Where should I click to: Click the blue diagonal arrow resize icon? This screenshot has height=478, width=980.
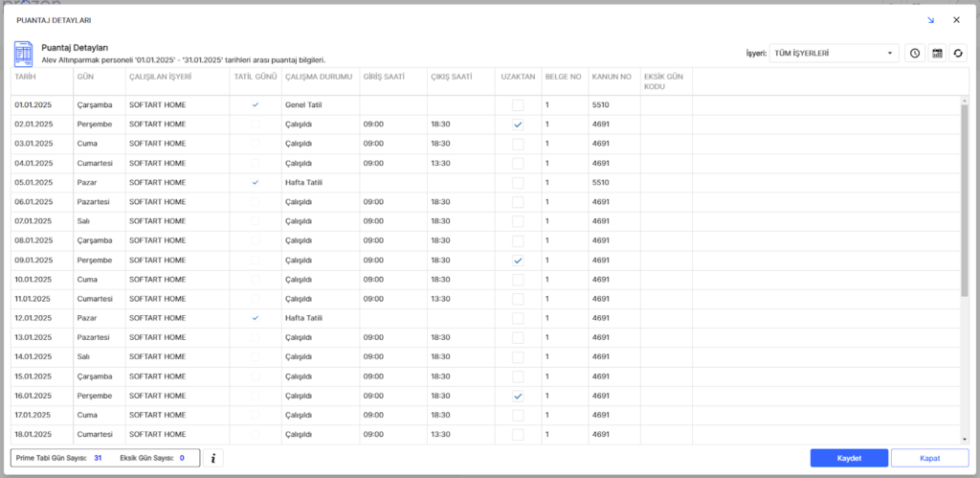pyautogui.click(x=930, y=19)
